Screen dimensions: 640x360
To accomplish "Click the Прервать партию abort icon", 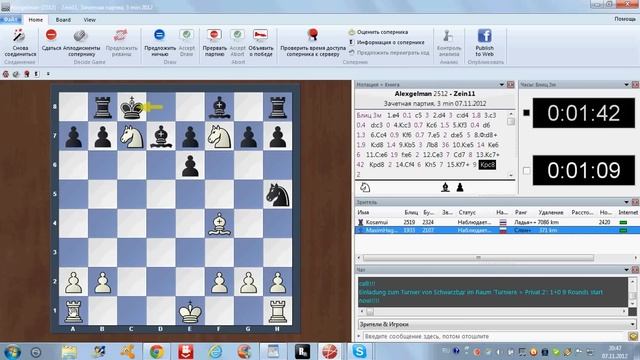I will [x=214, y=36].
